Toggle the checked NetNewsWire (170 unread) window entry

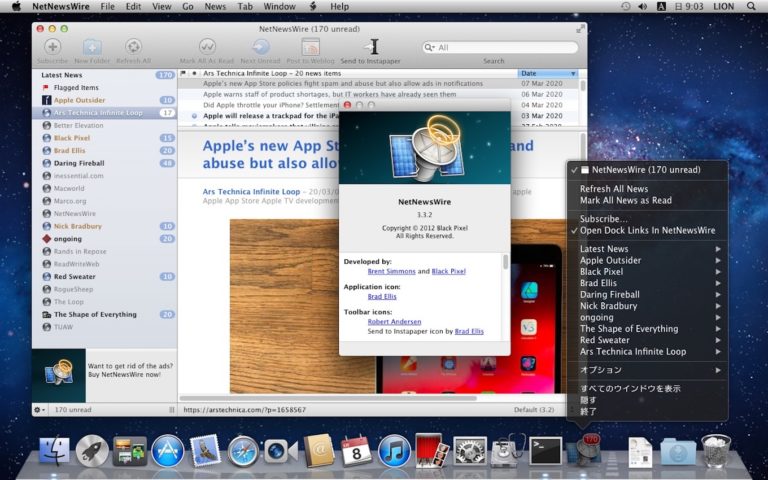645,170
